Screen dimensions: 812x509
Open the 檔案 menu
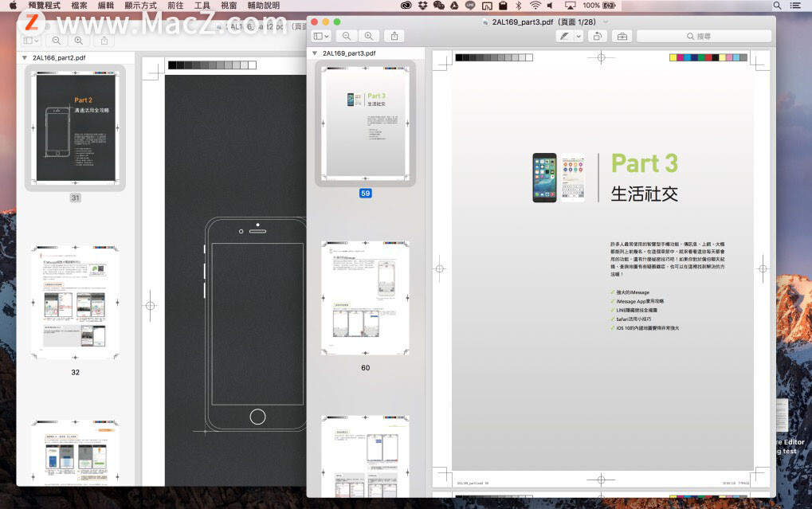(x=79, y=6)
